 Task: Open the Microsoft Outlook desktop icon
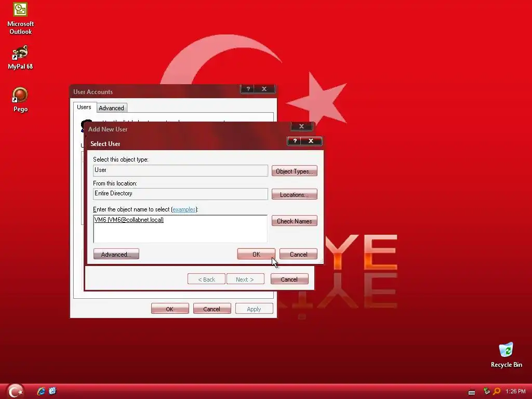click(20, 19)
